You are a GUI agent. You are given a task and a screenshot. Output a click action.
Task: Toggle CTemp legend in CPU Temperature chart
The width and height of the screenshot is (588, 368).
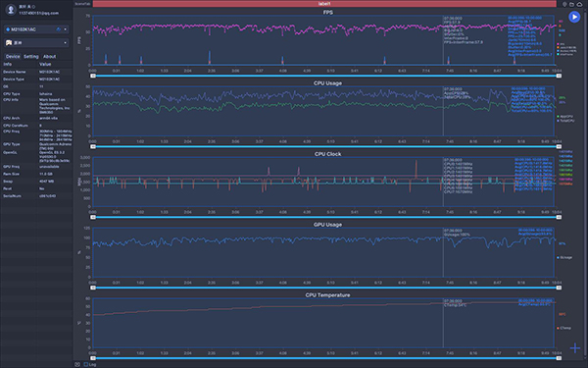coord(564,328)
